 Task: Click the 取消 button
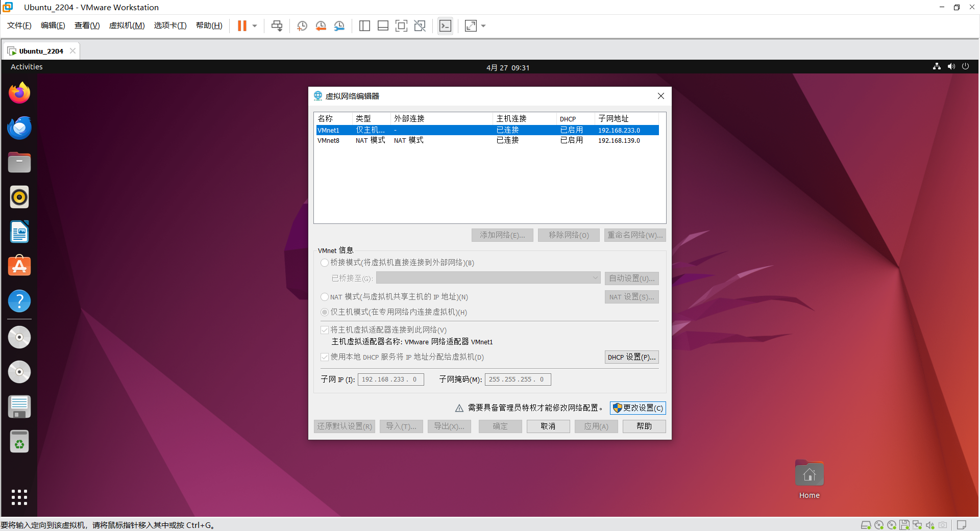point(548,426)
